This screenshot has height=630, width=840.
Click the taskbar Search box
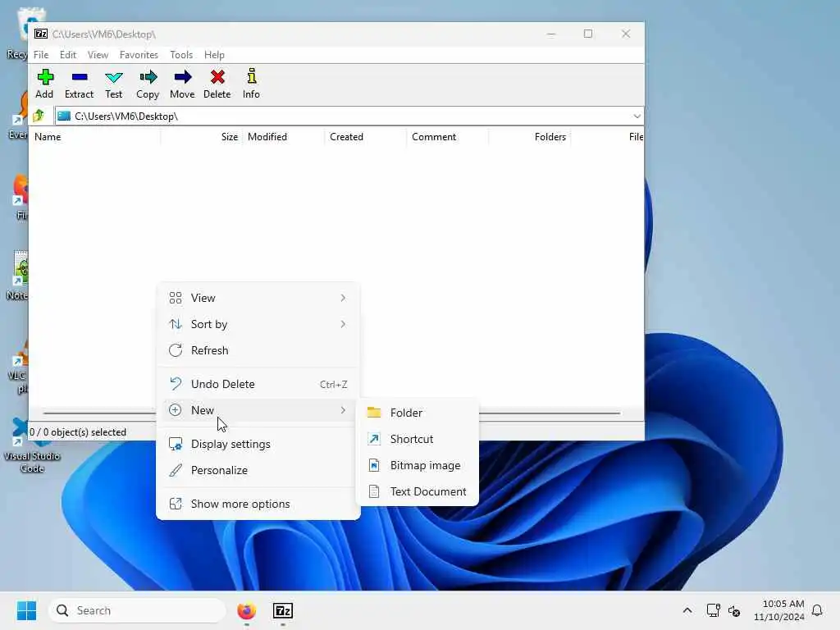137,610
